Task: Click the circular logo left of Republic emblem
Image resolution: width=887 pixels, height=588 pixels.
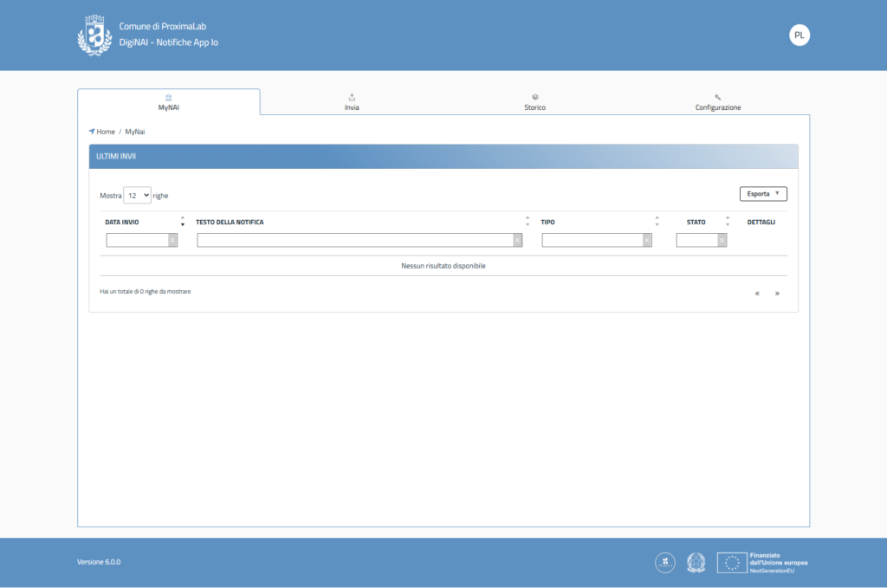Action: (x=665, y=563)
